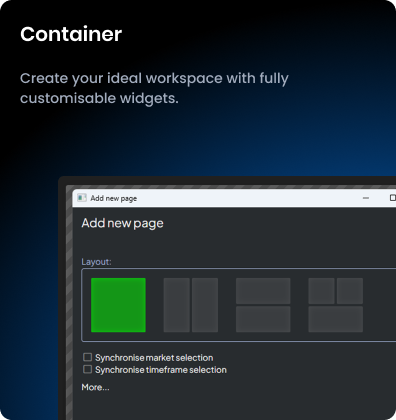Screen dimensions: 396x420
Task: Choose top-right pane of three-pane layout
Action: click(x=350, y=291)
